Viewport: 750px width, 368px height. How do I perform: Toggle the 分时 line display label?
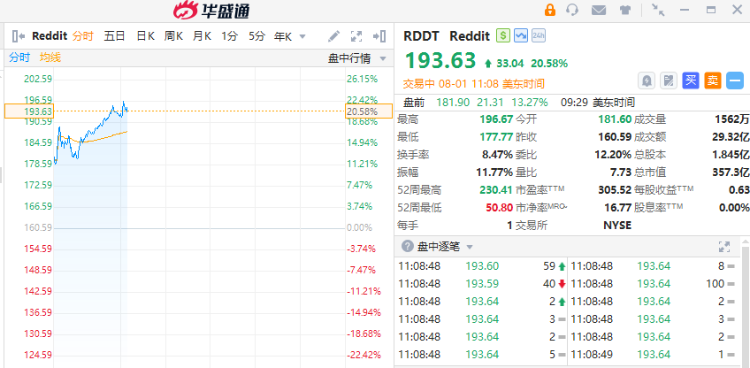20,58
